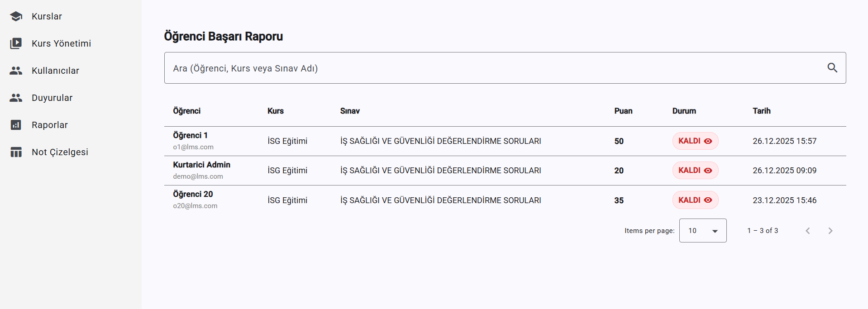Sort table by Öğrenci column header
This screenshot has height=309, width=868.
coord(186,111)
